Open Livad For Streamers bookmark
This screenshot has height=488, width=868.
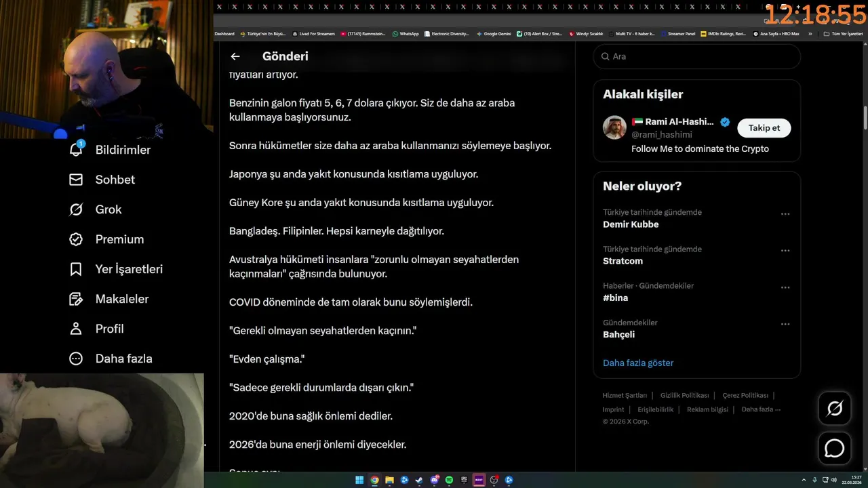[x=313, y=33]
